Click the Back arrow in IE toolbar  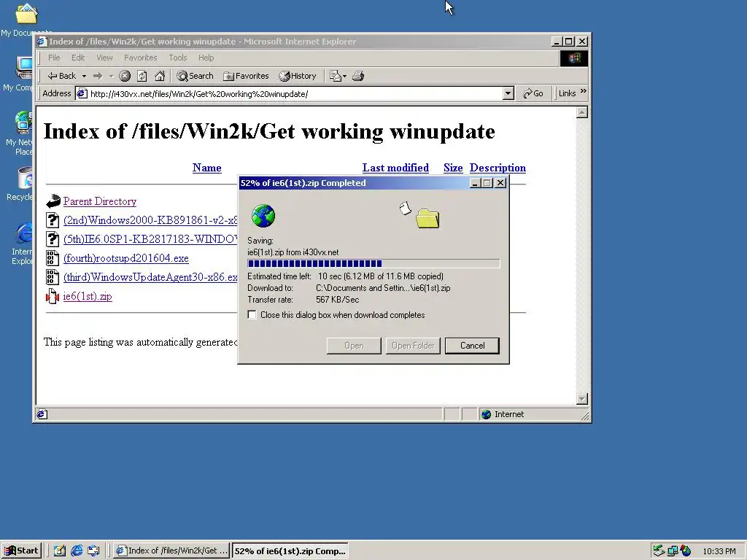61,76
